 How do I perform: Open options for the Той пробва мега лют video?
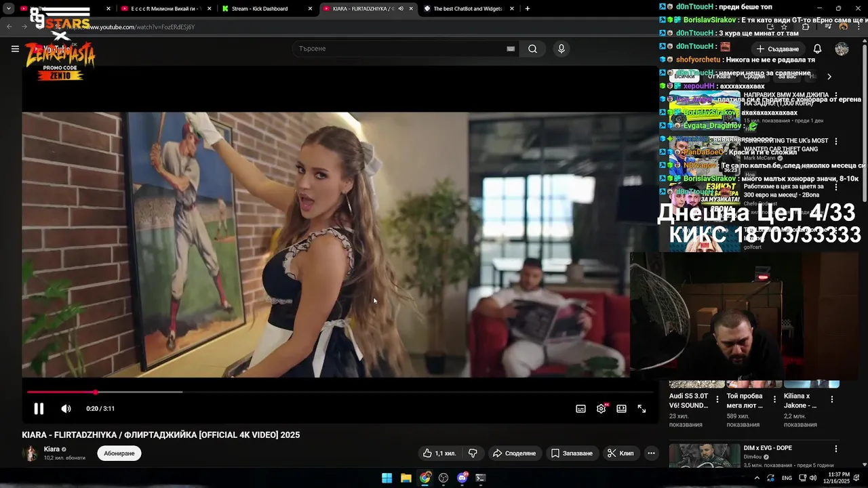click(x=774, y=400)
